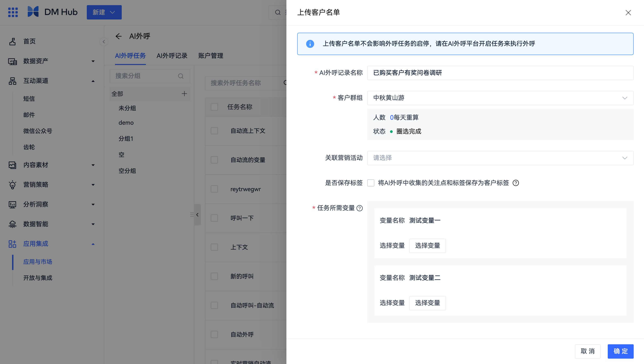Image resolution: width=644 pixels, height=364 pixels.
Task: Open 应用与市场 in the sidebar
Action: [x=38, y=262]
